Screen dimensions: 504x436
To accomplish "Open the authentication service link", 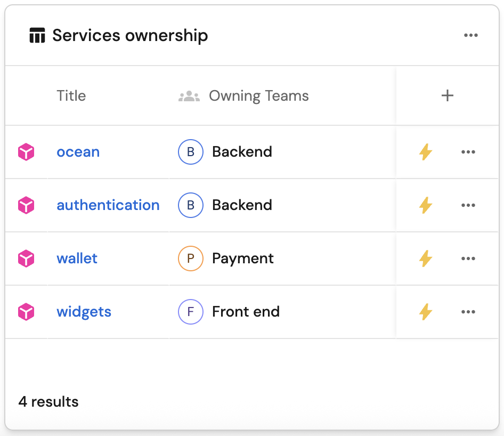I will pos(108,205).
